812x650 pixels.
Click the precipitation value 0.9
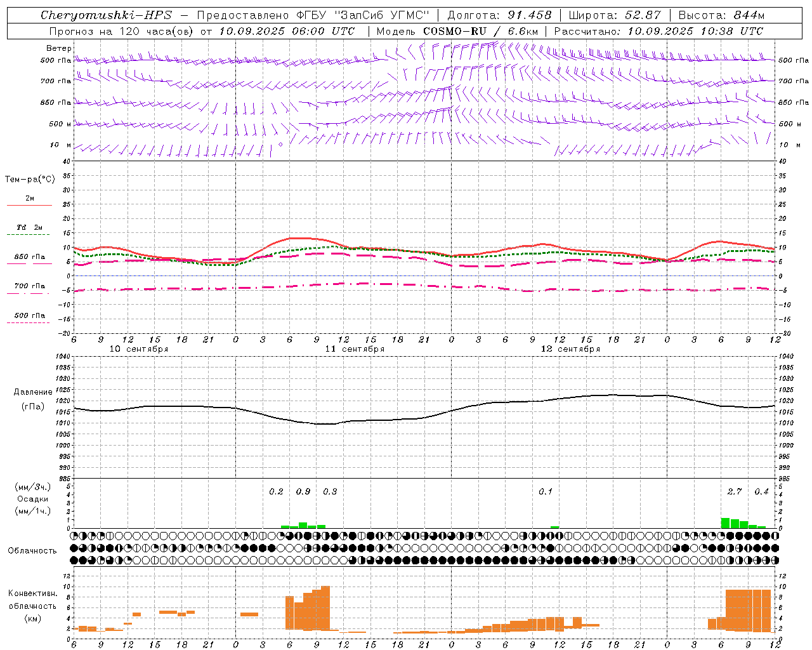pos(303,491)
